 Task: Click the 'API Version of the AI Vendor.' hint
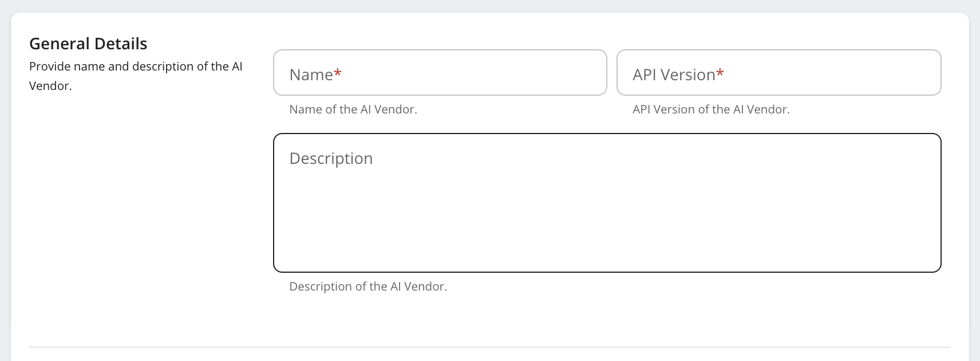point(711,109)
